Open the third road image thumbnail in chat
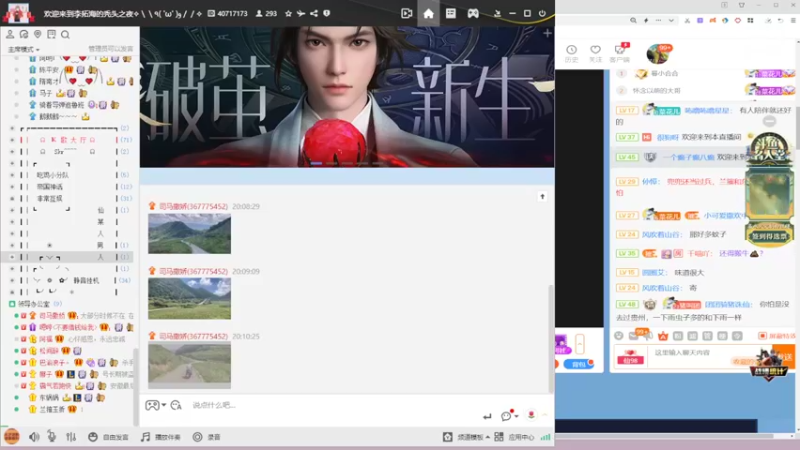This screenshot has width=800, height=450. coord(189,364)
